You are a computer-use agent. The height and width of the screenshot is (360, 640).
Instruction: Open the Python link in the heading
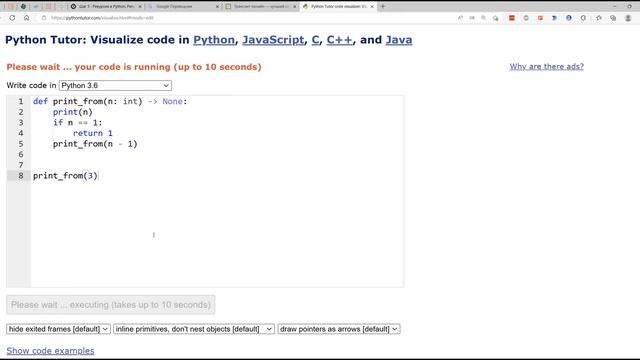pyautogui.click(x=214, y=40)
